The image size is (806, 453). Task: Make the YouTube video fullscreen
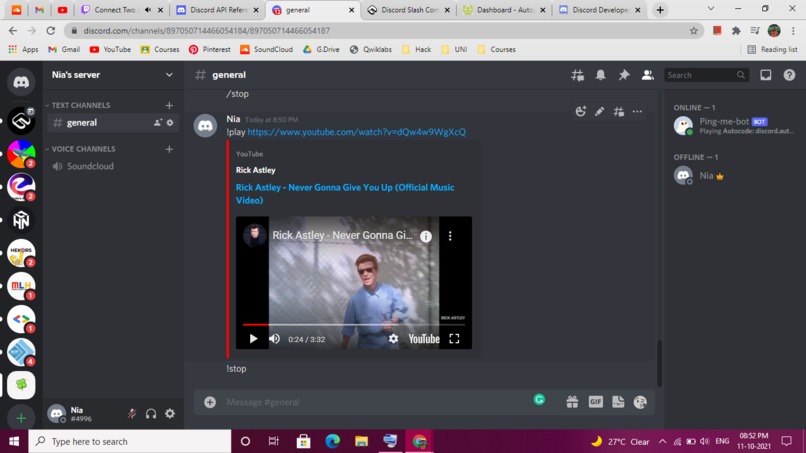pyautogui.click(x=454, y=339)
